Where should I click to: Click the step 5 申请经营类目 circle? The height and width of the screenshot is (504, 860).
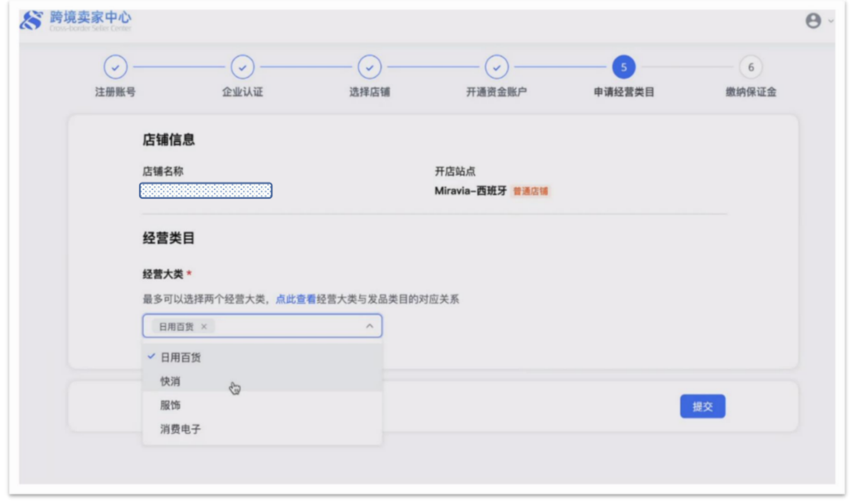click(x=623, y=68)
